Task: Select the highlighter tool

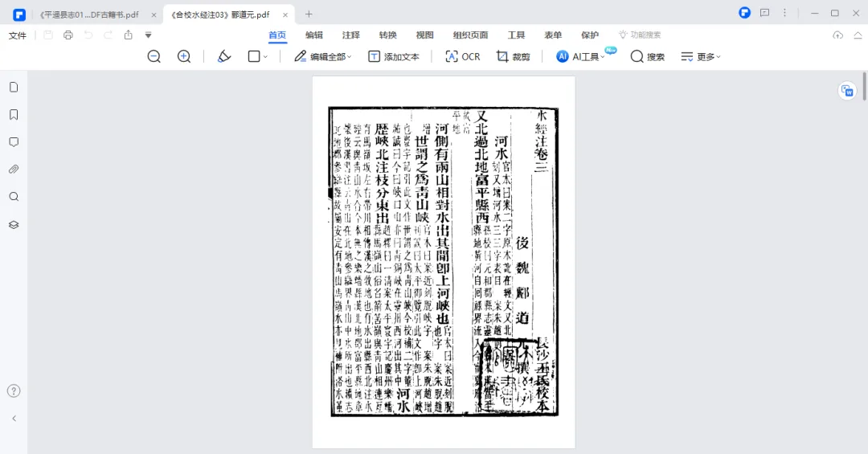Action: (224, 56)
